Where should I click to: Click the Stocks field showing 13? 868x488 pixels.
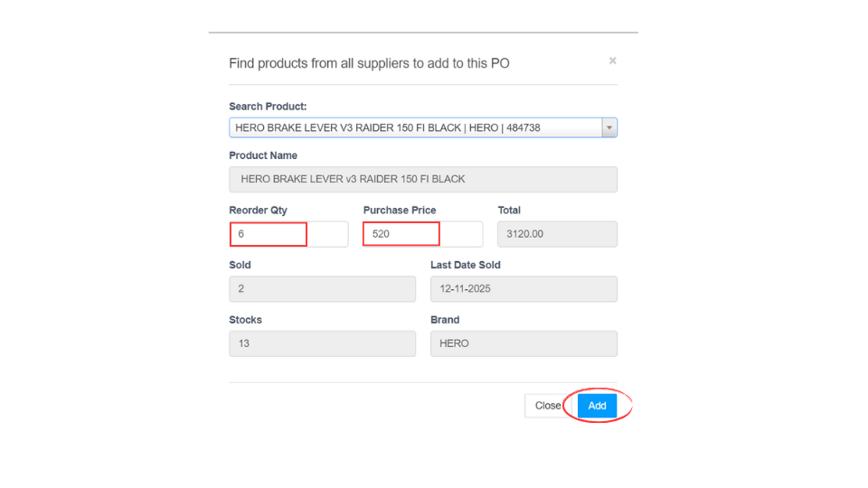(322, 343)
